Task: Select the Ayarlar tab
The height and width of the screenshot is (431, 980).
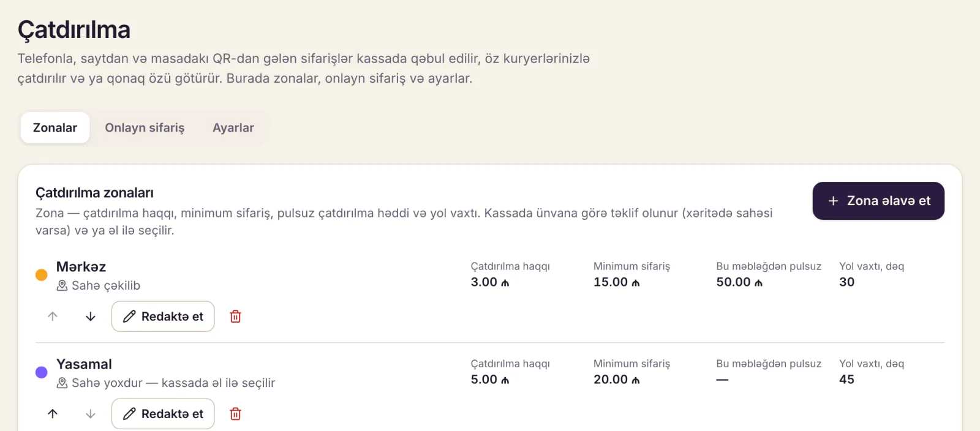Action: click(x=233, y=127)
